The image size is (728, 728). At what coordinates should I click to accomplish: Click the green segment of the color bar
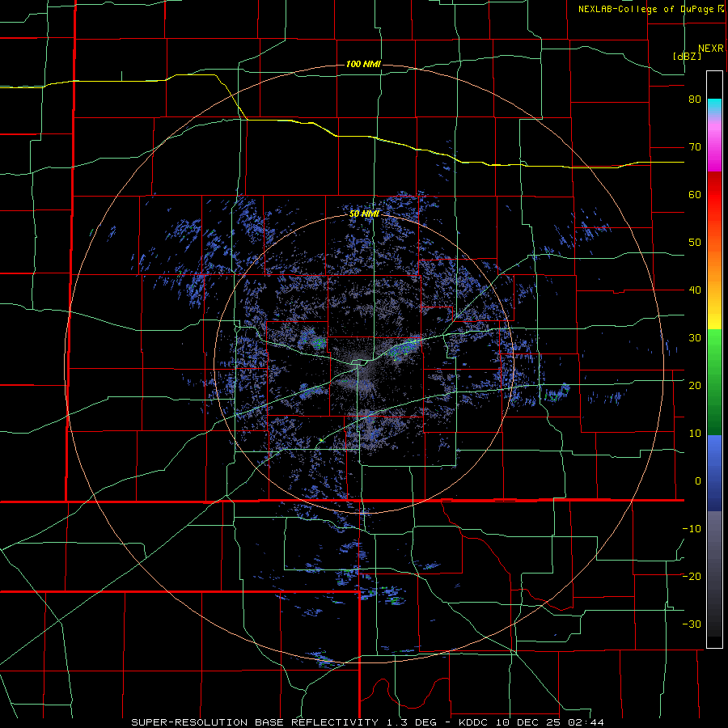click(714, 382)
